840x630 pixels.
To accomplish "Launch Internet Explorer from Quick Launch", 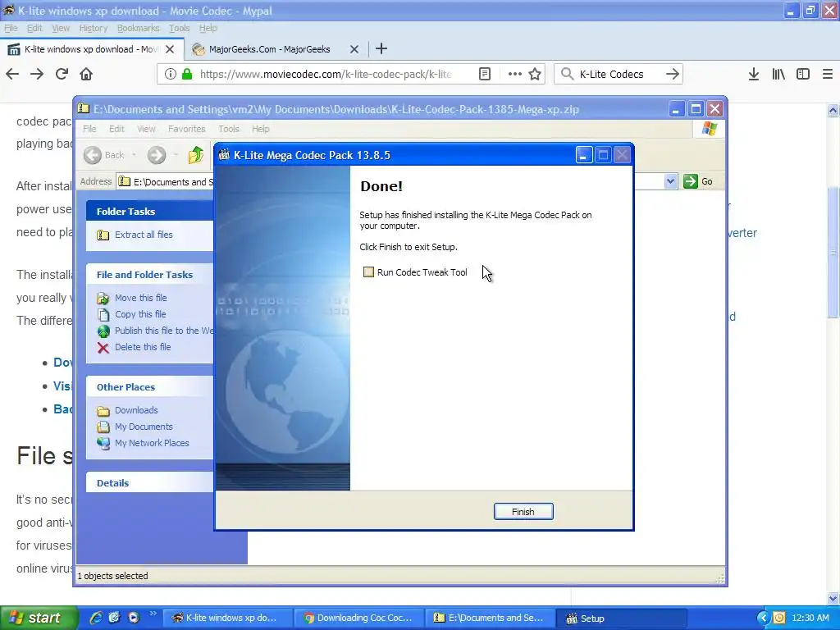I will click(96, 618).
